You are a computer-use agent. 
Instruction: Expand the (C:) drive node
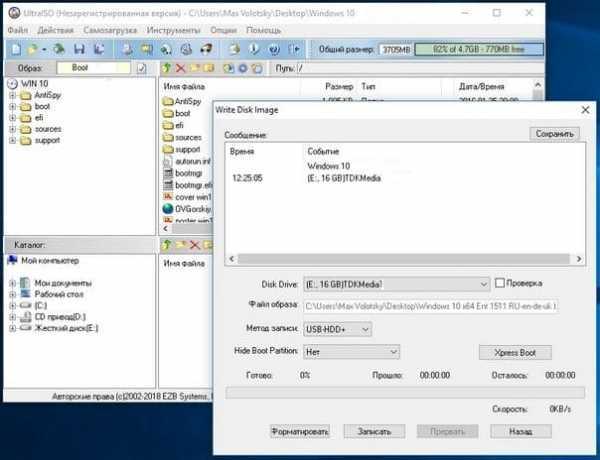(13, 305)
